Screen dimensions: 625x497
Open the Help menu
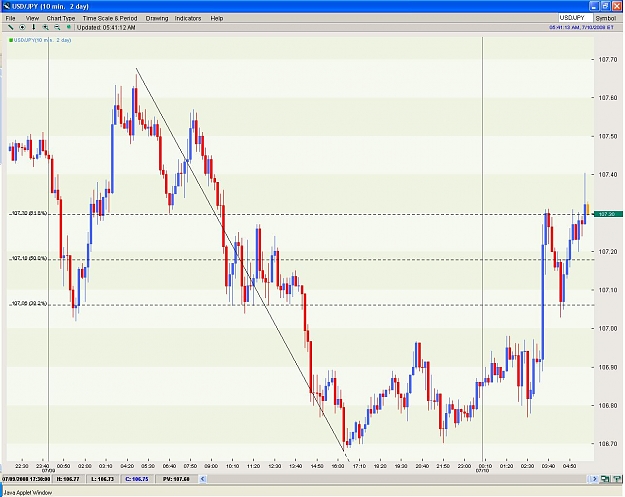(217, 18)
